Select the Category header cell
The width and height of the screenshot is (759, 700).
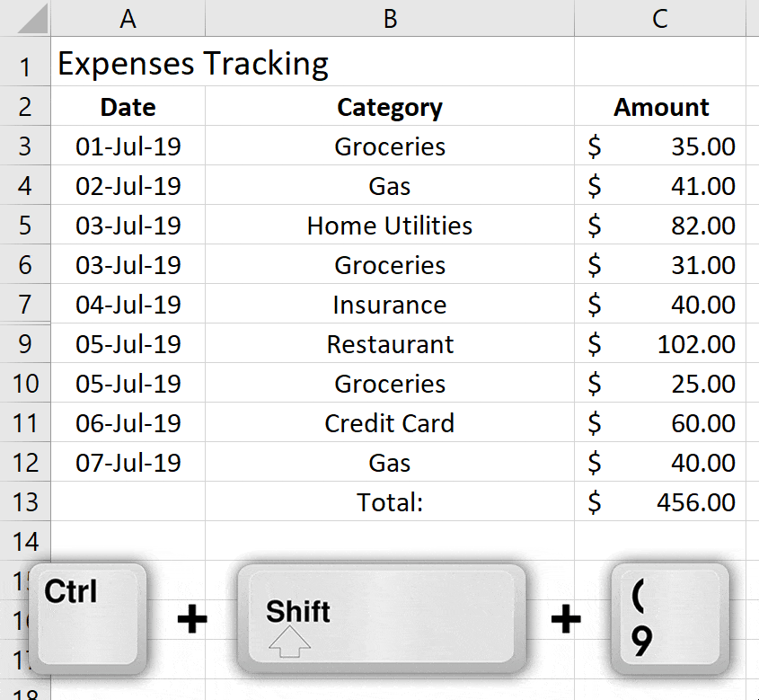pos(389,107)
